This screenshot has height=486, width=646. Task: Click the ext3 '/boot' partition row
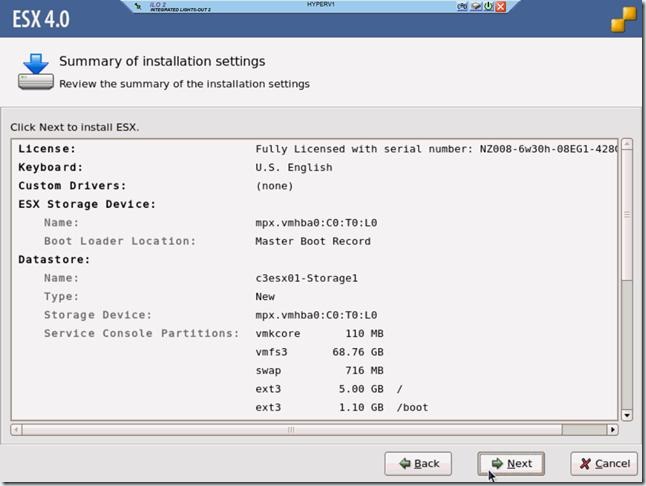(342, 407)
